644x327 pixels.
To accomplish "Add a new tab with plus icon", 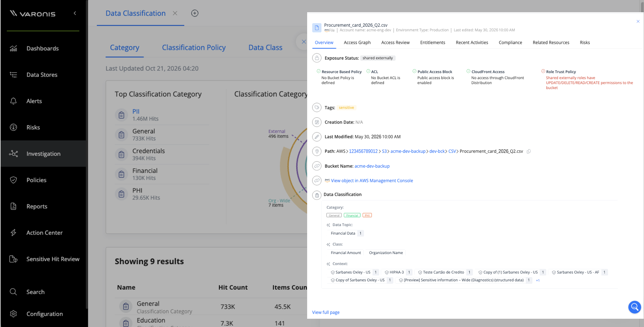I will (x=195, y=13).
